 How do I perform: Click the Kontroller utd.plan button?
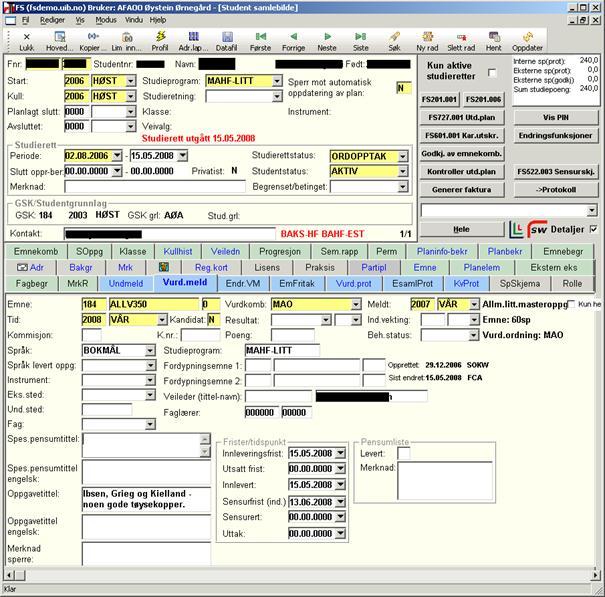point(462,172)
